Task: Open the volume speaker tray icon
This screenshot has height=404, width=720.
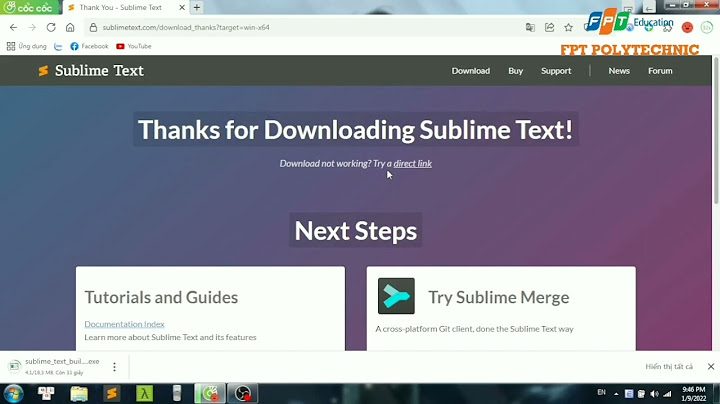Action: pos(654,394)
